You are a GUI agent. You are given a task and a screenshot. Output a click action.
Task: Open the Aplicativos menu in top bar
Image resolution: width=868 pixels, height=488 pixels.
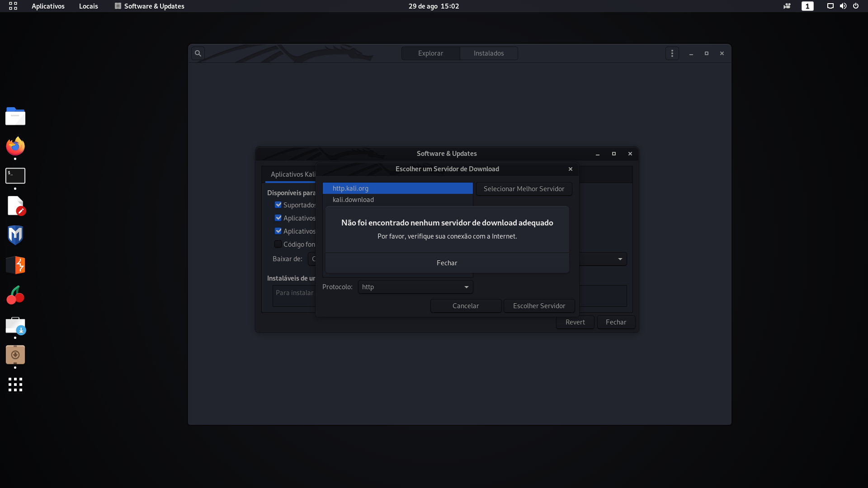point(48,6)
